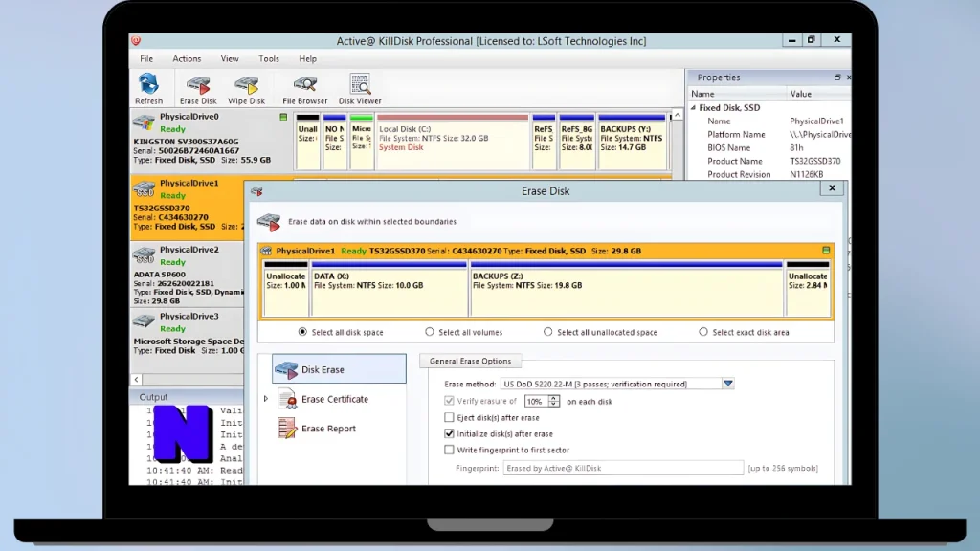Open the Help menu
Image resolution: width=980 pixels, height=551 pixels.
(x=307, y=58)
